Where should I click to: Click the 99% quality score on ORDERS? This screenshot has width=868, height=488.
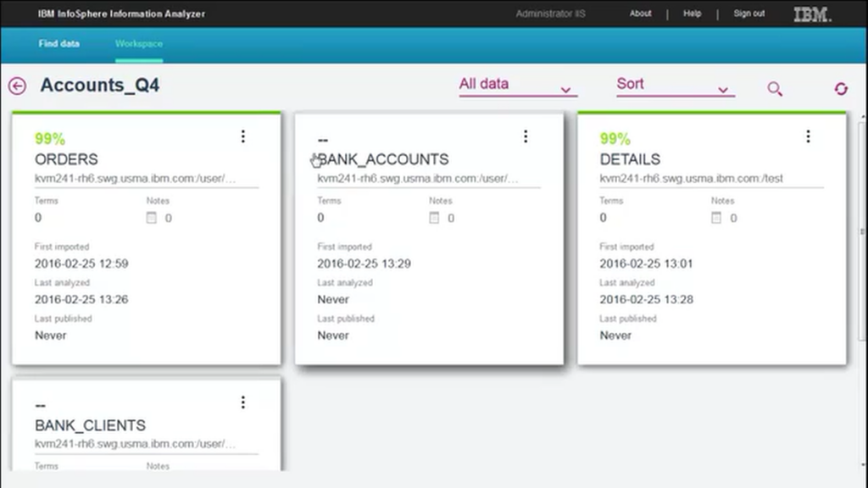50,139
